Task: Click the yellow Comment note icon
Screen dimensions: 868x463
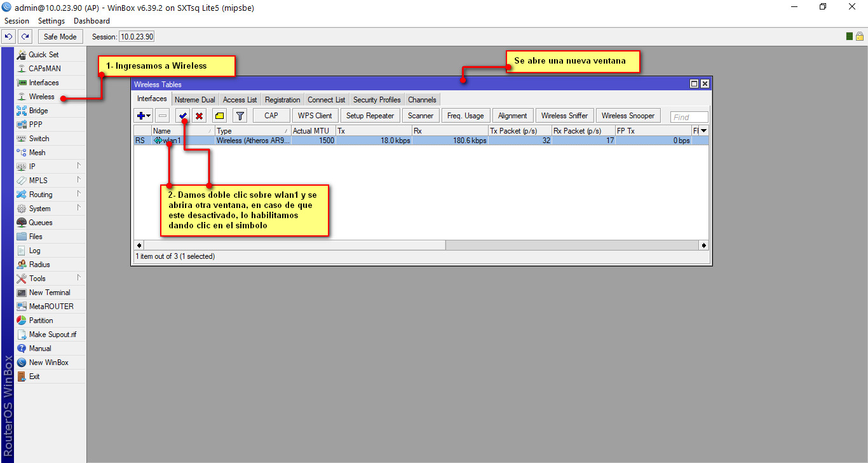Action: (x=219, y=116)
